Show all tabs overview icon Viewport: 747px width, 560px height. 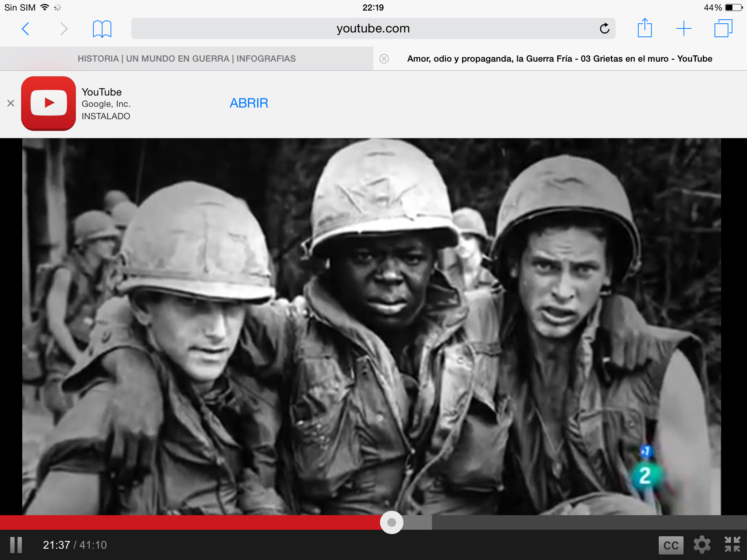pos(723,28)
